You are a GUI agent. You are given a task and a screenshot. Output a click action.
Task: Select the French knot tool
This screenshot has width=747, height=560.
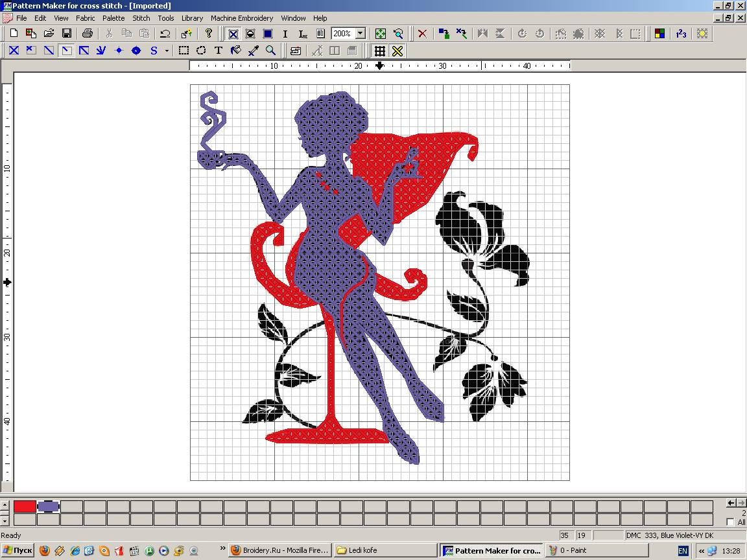[x=119, y=51]
